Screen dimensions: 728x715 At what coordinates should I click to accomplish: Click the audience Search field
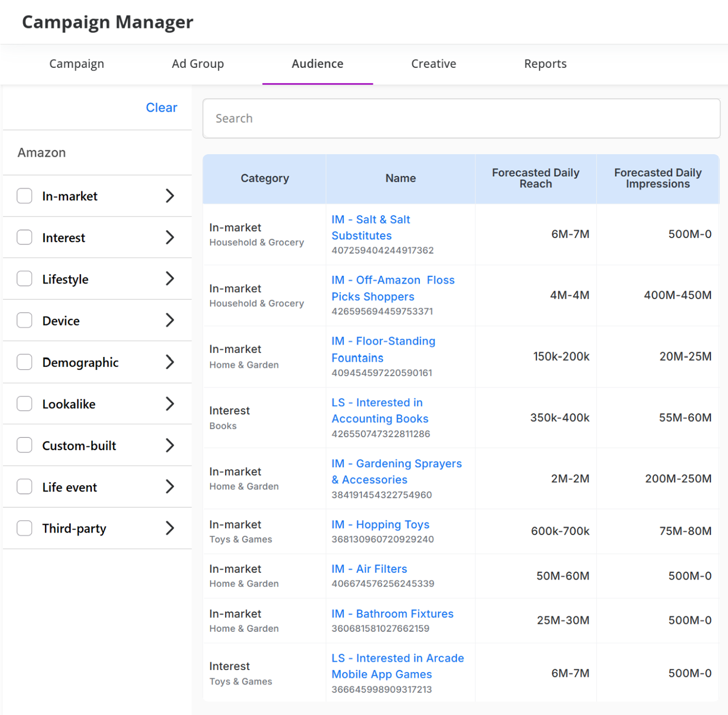tap(461, 118)
